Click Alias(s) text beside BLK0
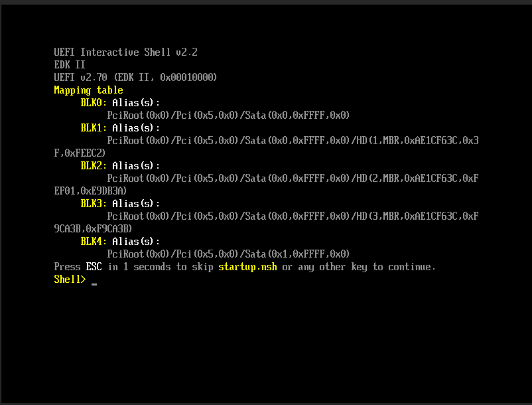Image resolution: width=532 pixels, height=405 pixels. coord(136,103)
